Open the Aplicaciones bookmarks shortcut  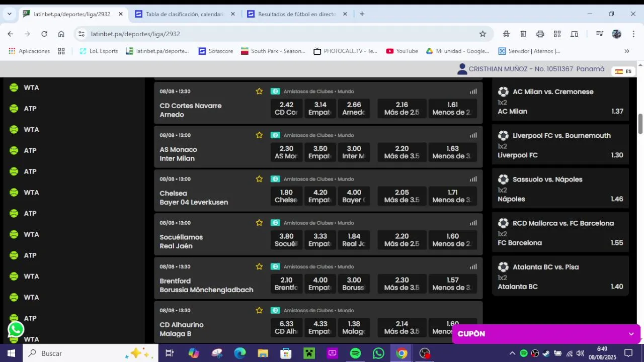29,51
